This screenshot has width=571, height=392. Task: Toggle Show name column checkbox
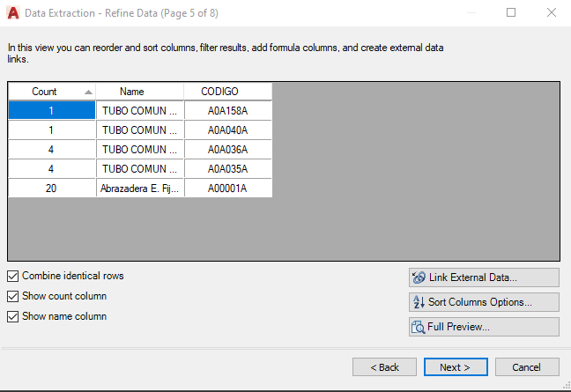click(x=12, y=316)
